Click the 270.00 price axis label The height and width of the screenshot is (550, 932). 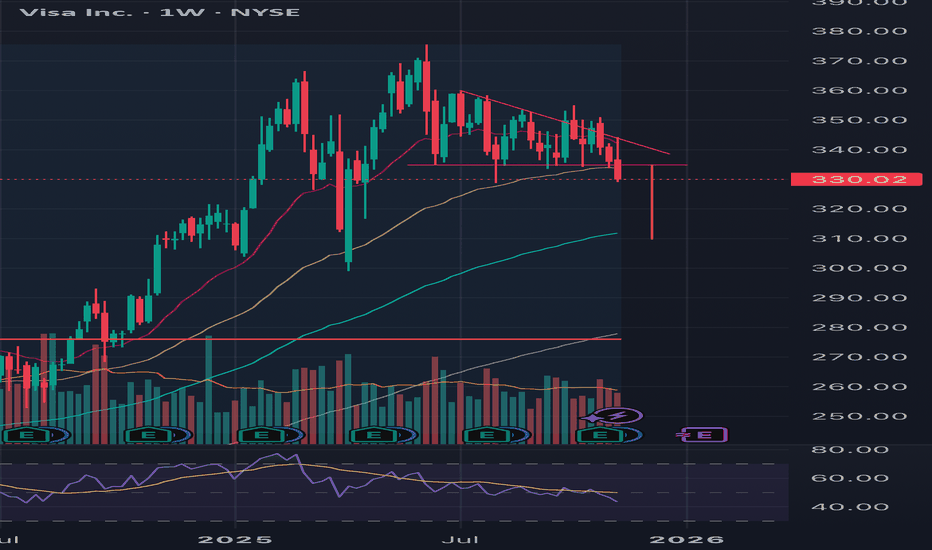click(859, 357)
